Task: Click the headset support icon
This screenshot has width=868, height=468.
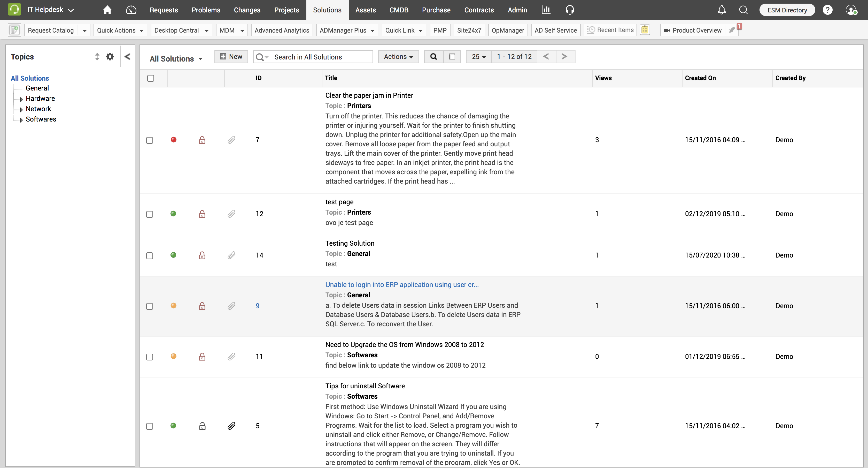Action: click(569, 10)
